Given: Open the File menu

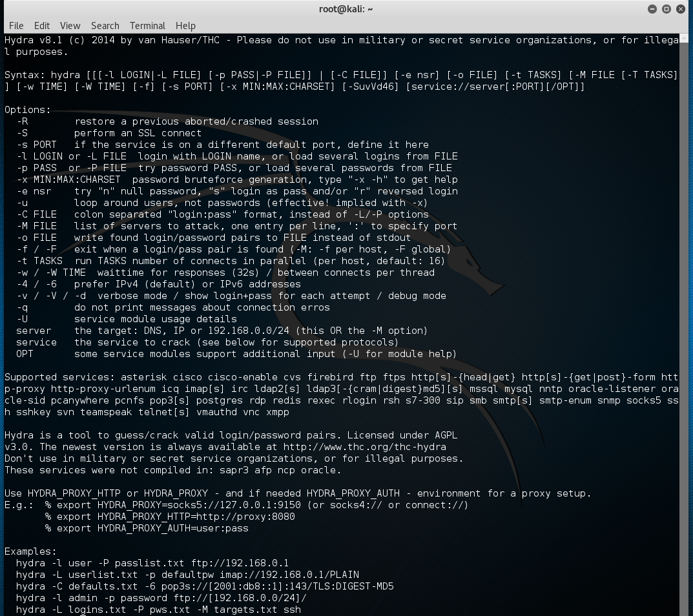Looking at the screenshot, I should click(16, 26).
